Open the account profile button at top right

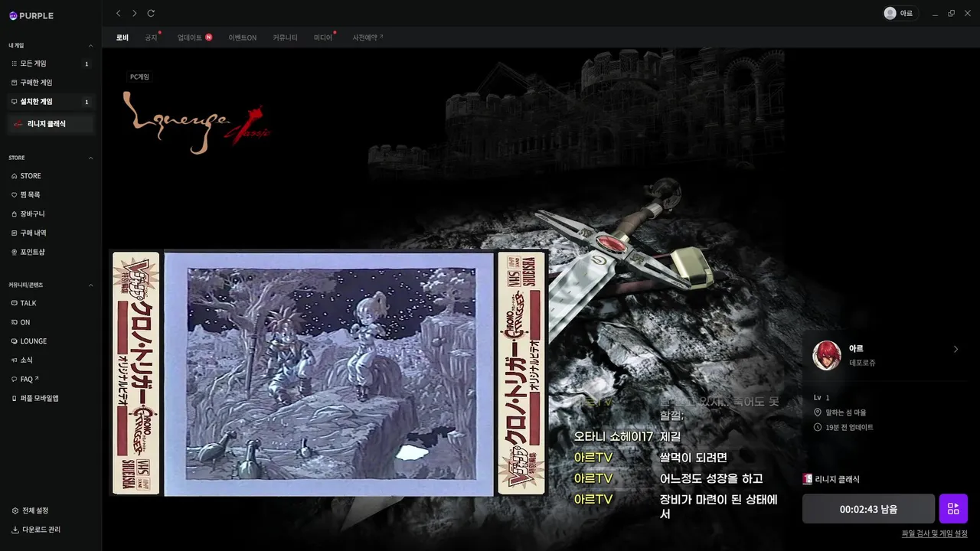tap(899, 13)
